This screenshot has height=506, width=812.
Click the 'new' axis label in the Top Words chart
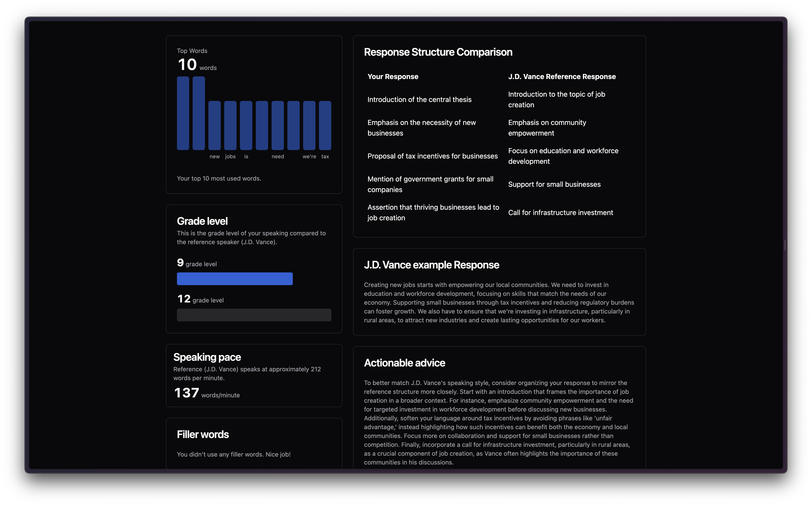[x=214, y=156]
